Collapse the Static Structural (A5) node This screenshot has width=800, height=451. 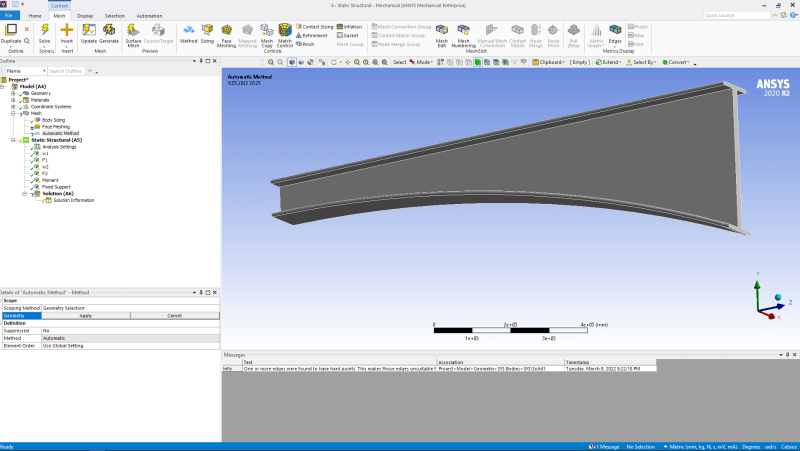point(13,140)
